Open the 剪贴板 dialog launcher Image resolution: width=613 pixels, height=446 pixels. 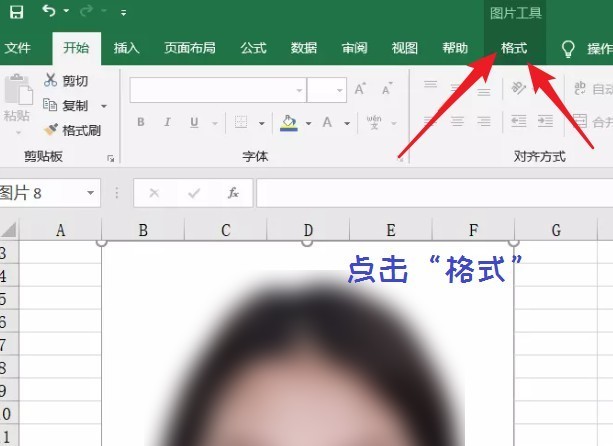[x=111, y=158]
